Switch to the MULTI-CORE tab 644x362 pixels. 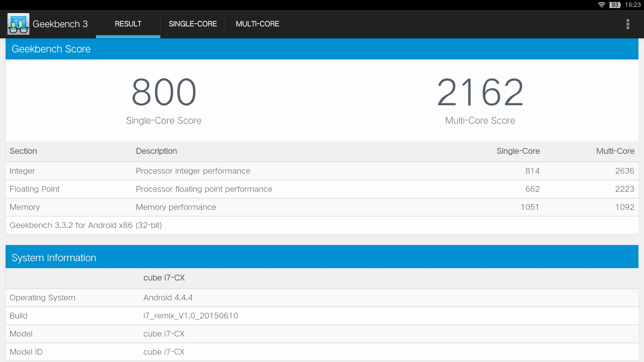click(258, 24)
